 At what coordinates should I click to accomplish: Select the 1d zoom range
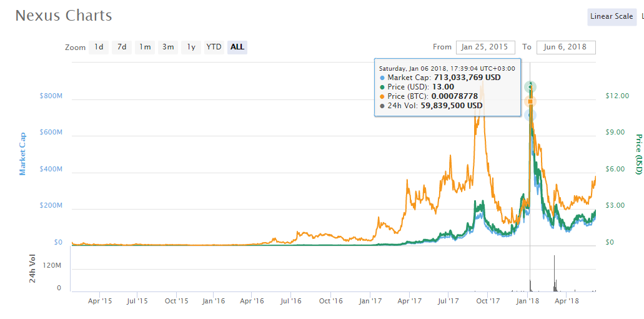(99, 48)
